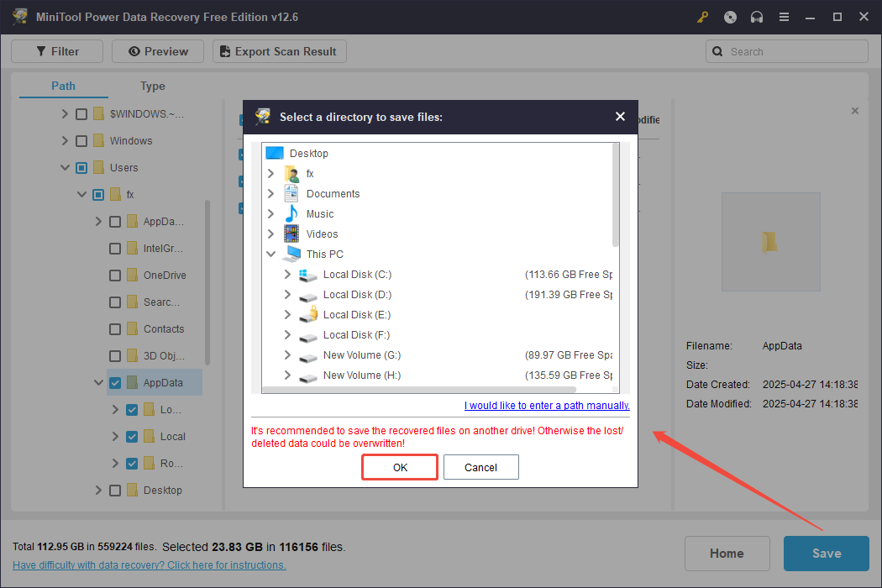The image size is (882, 588).
Task: Open the bootable media disc icon
Action: click(729, 16)
